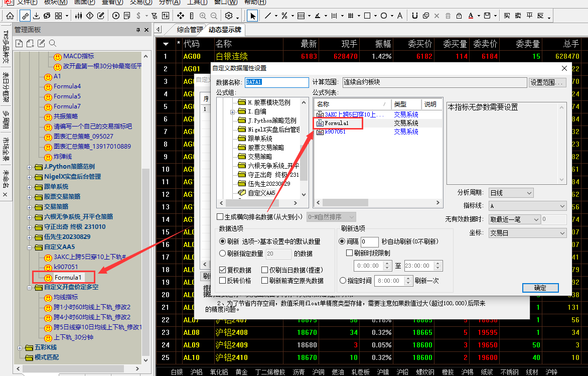This screenshot has width=588, height=376.
Task: Switch to the 动态显示牌 tab
Action: pos(225,30)
